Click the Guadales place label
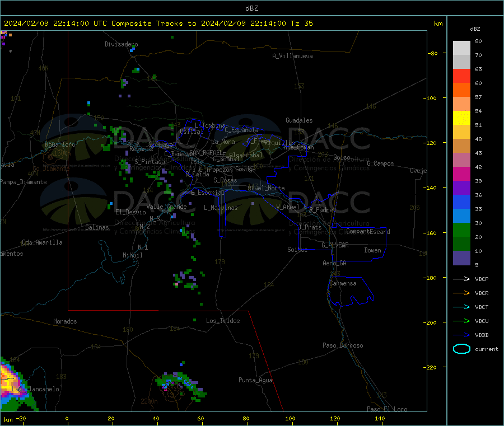 [299, 120]
